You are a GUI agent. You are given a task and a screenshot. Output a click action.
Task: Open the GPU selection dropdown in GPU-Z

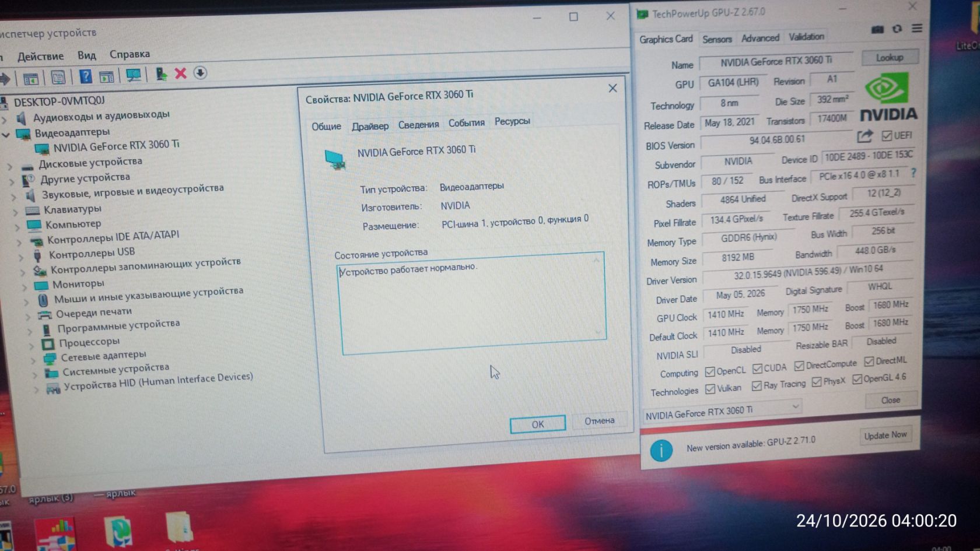click(722, 412)
